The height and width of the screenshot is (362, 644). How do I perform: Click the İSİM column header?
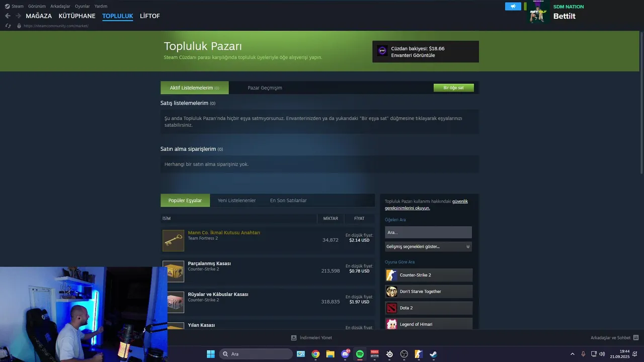point(167,218)
